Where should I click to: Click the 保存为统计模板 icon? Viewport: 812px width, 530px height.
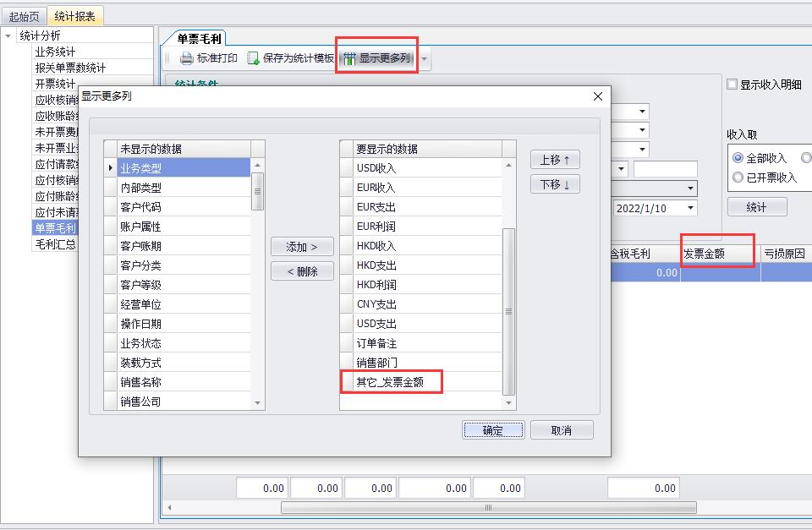253,58
